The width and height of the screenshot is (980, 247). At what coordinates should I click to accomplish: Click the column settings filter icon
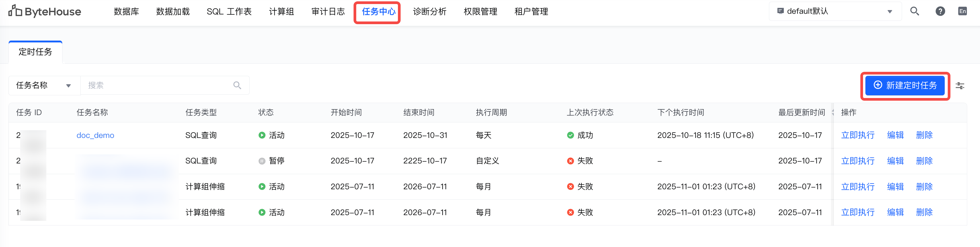click(960, 86)
